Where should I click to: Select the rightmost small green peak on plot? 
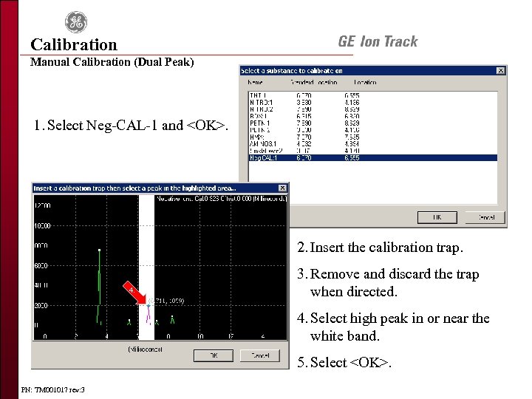tap(172, 320)
